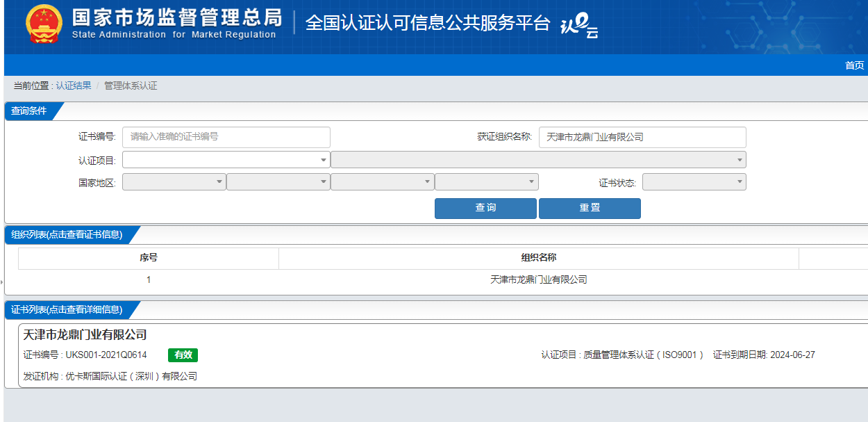The height and width of the screenshot is (422, 868).
Task: Open the wide disabled 认证项目 sub-dropdown
Action: click(538, 160)
